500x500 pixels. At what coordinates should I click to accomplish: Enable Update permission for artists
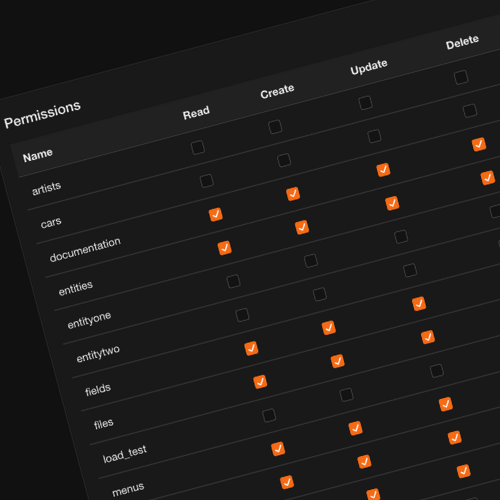point(366,103)
